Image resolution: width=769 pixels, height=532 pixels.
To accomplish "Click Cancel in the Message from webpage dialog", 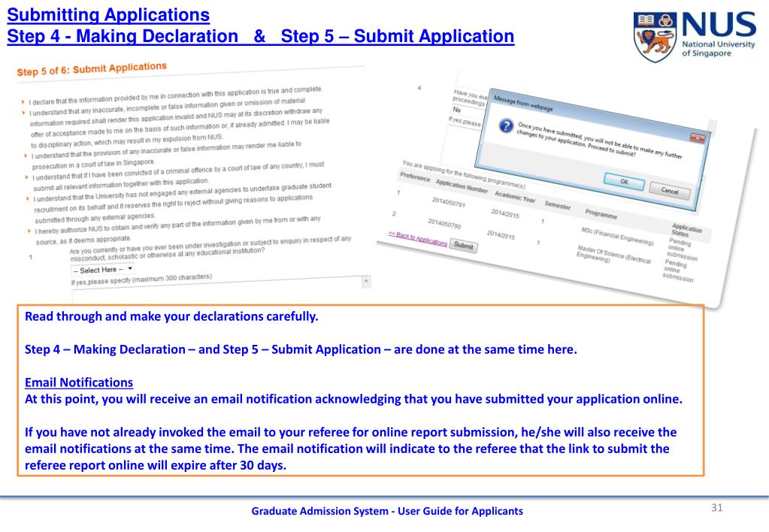I will (670, 191).
